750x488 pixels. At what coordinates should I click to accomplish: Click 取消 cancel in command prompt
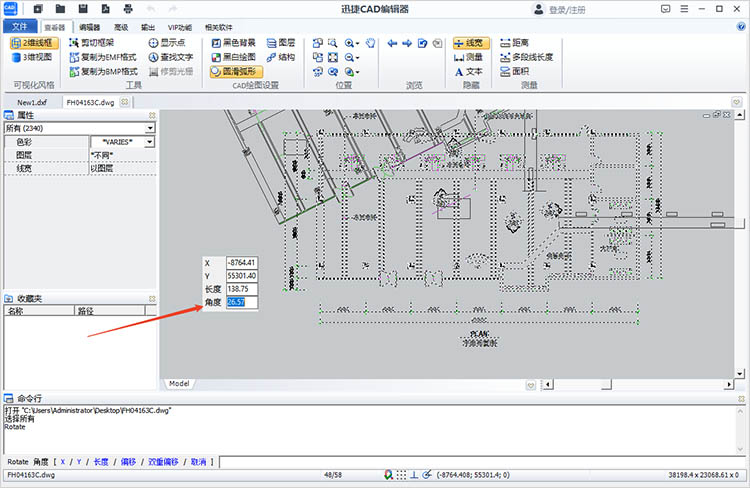click(x=199, y=462)
